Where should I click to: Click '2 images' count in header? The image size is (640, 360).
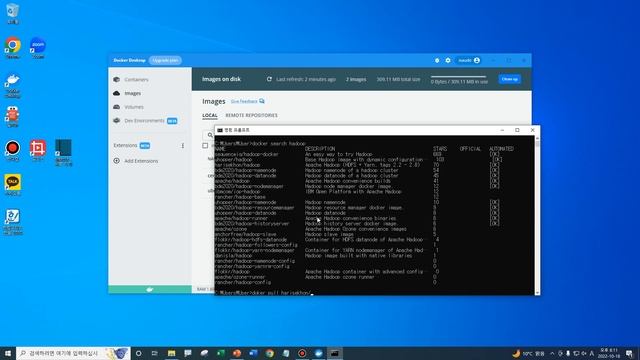356,80
